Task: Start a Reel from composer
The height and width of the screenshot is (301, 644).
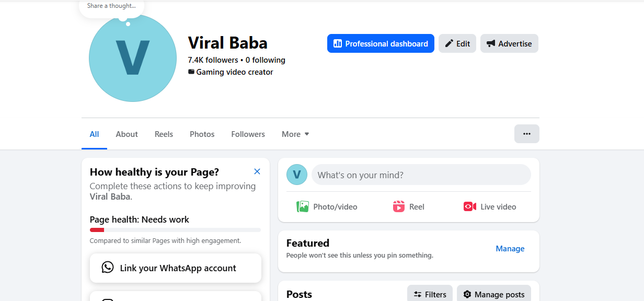Action: click(x=409, y=207)
